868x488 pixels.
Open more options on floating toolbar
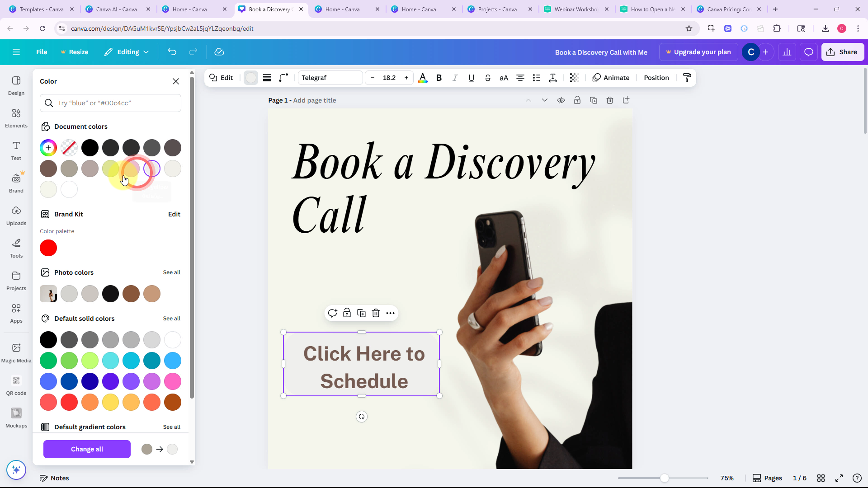coord(390,313)
